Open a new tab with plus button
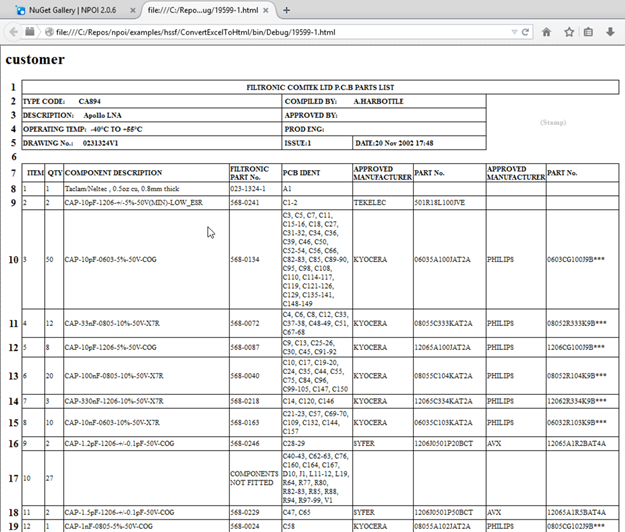The height and width of the screenshot is (532, 625). (x=286, y=10)
